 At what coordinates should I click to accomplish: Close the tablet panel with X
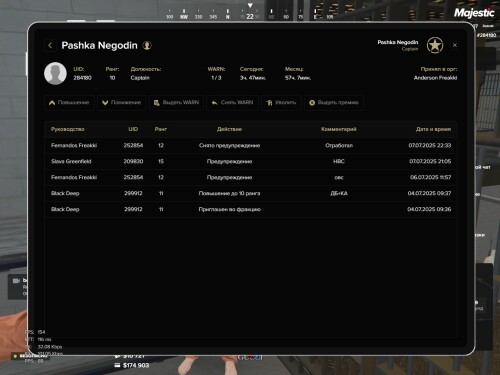455,45
